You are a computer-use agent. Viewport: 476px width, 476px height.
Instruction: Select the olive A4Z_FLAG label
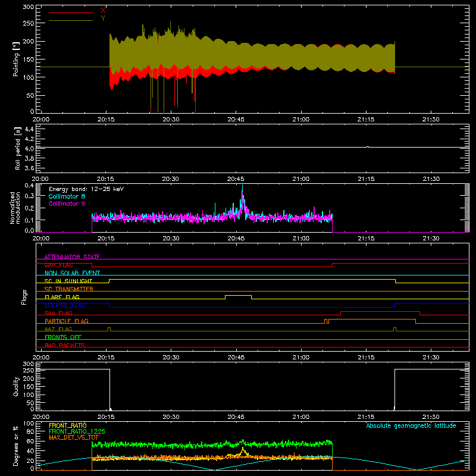click(x=58, y=329)
